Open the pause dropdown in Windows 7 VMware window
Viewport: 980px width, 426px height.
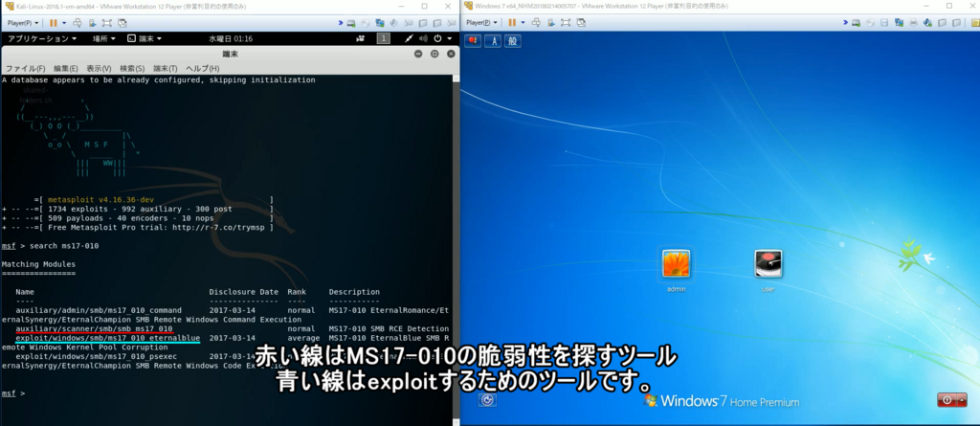(523, 23)
